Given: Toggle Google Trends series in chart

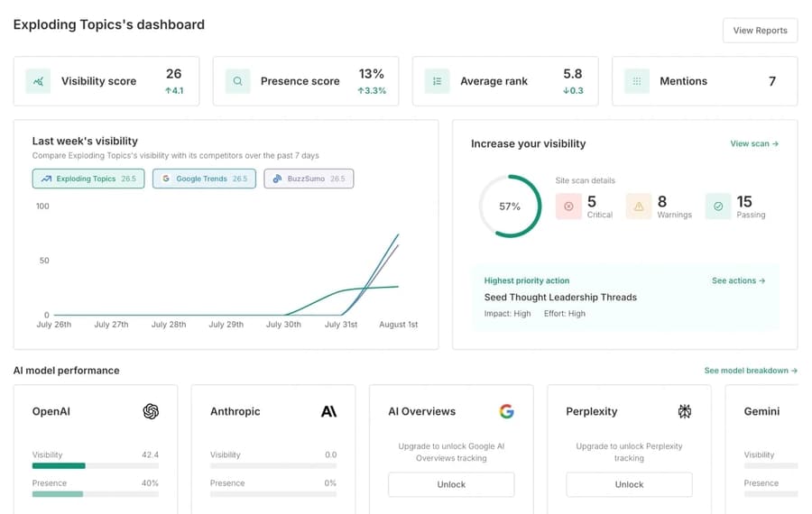Looking at the screenshot, I should [204, 179].
